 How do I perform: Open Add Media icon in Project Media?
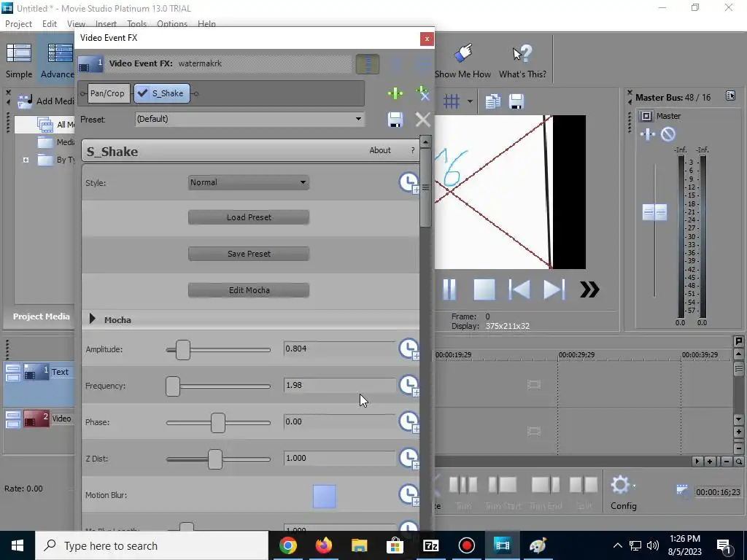(x=24, y=101)
